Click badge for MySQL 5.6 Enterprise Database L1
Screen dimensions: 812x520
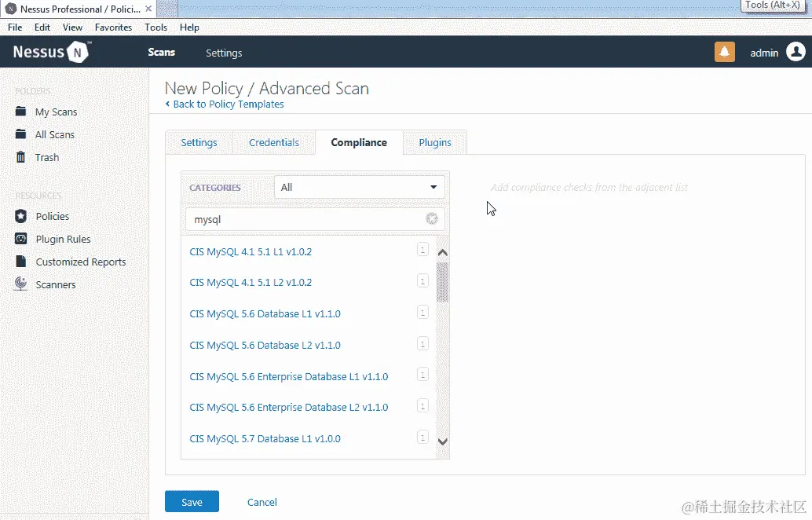click(422, 375)
